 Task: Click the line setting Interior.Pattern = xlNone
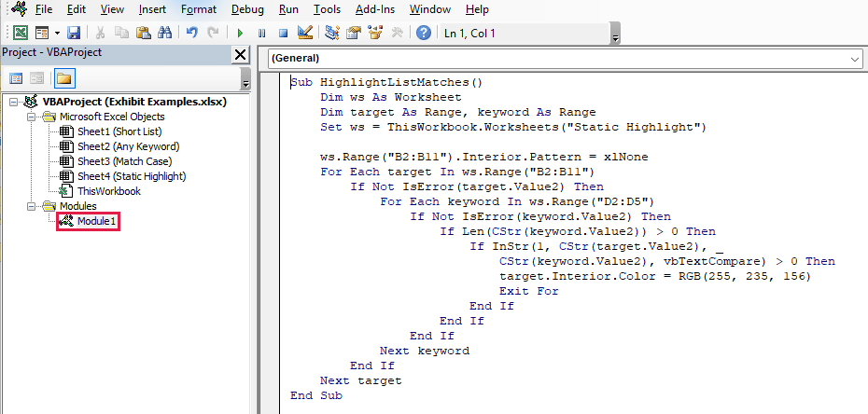pyautogui.click(x=483, y=158)
